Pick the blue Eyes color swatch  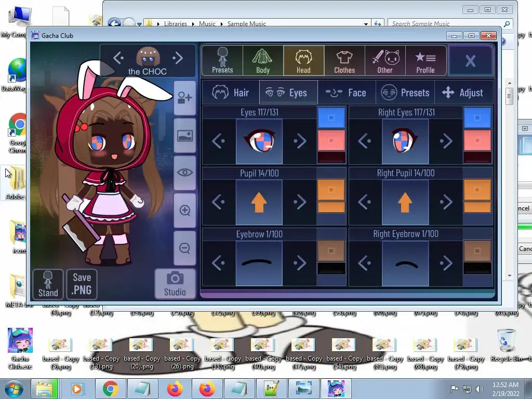tap(331, 118)
